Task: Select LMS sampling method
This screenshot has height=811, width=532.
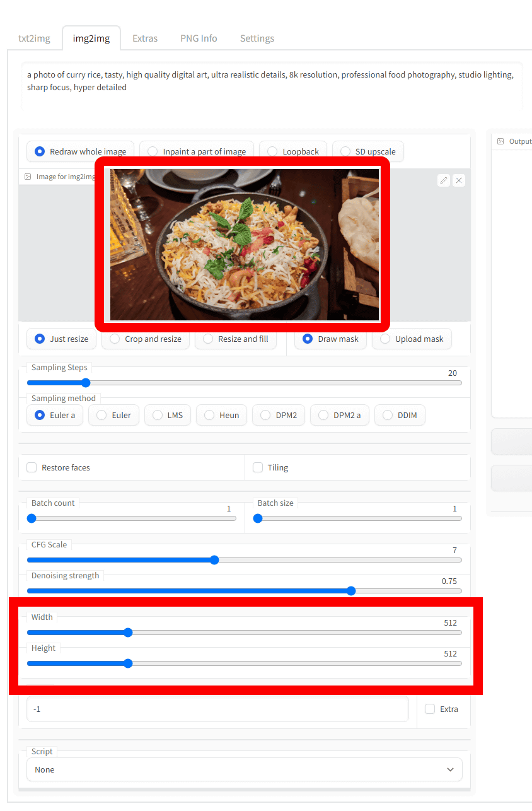Action: (x=167, y=415)
